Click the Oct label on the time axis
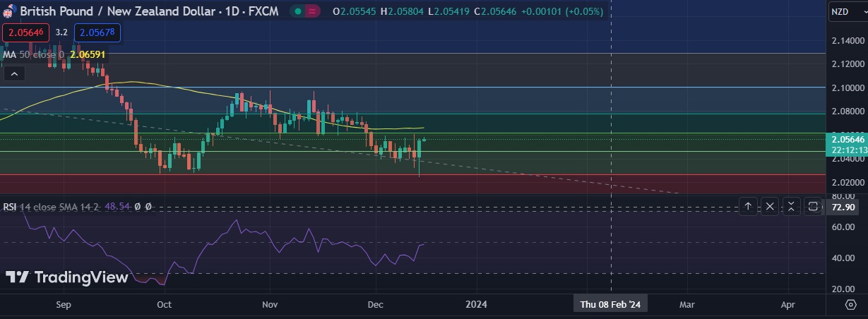The height and width of the screenshot is (319, 868). point(164,305)
